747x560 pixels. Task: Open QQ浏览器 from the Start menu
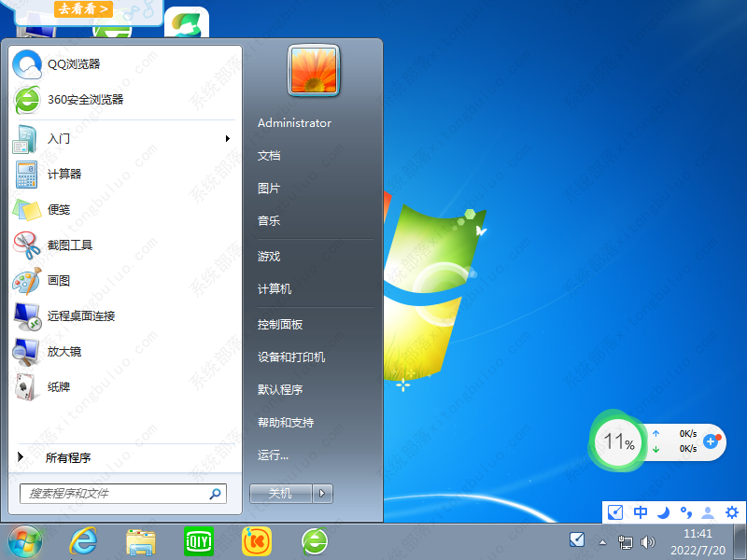[73, 64]
